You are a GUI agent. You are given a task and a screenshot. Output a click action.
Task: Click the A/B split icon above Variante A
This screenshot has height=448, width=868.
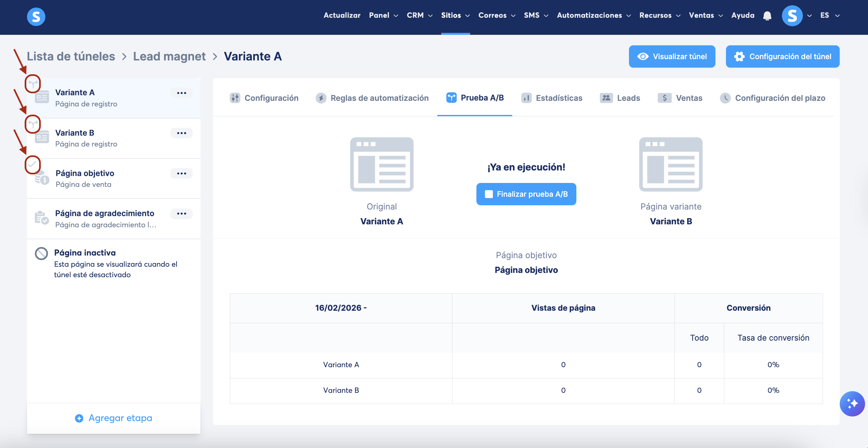(33, 83)
